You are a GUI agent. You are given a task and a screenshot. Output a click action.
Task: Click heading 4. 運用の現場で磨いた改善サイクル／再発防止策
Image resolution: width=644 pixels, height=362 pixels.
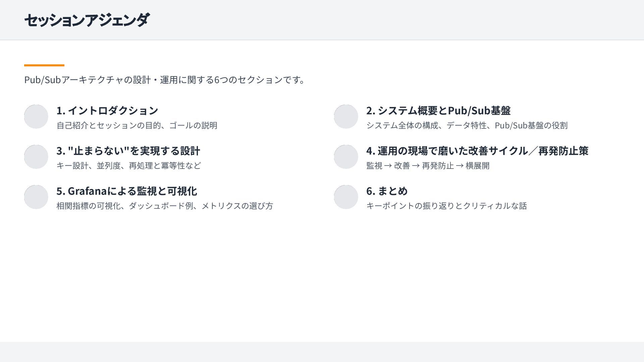pyautogui.click(x=477, y=150)
